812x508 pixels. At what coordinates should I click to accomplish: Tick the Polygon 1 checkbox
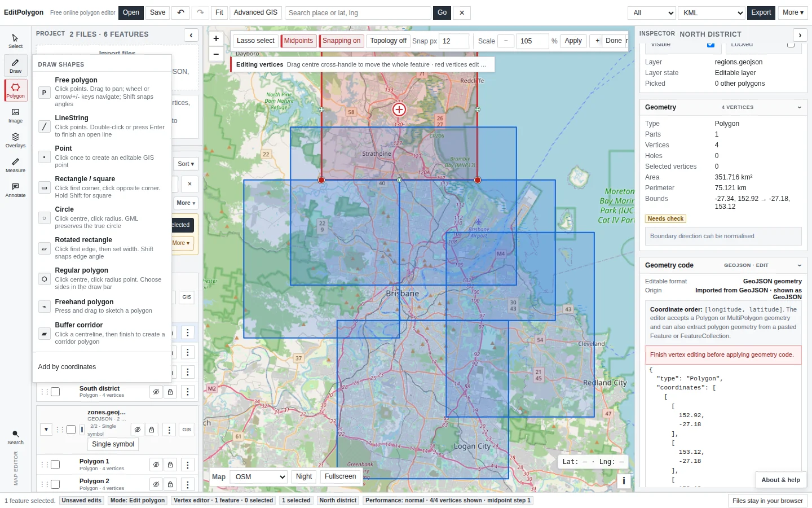point(55,465)
